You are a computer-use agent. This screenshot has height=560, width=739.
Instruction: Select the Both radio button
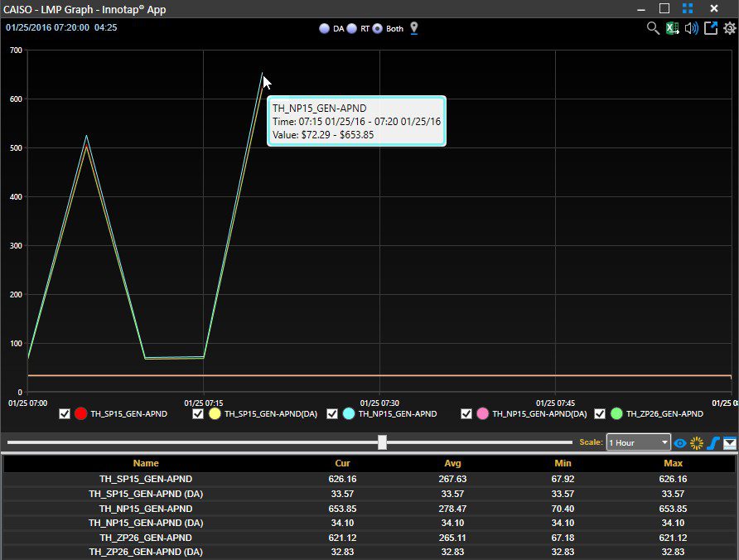pos(378,29)
